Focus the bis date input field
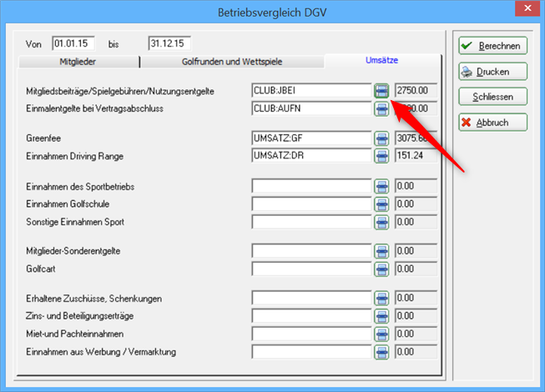 (170, 43)
